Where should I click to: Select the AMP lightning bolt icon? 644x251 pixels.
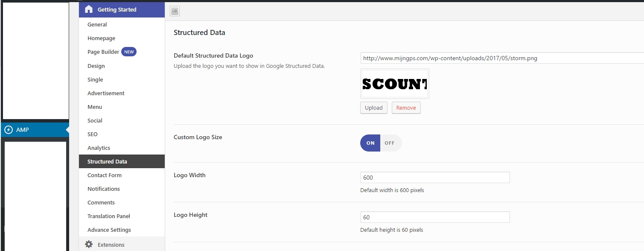point(9,130)
